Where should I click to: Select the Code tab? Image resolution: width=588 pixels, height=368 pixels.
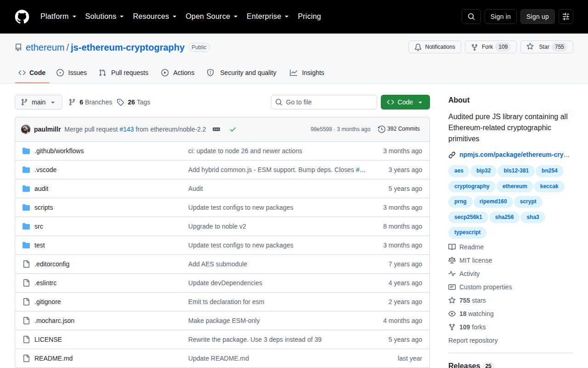[x=32, y=73]
